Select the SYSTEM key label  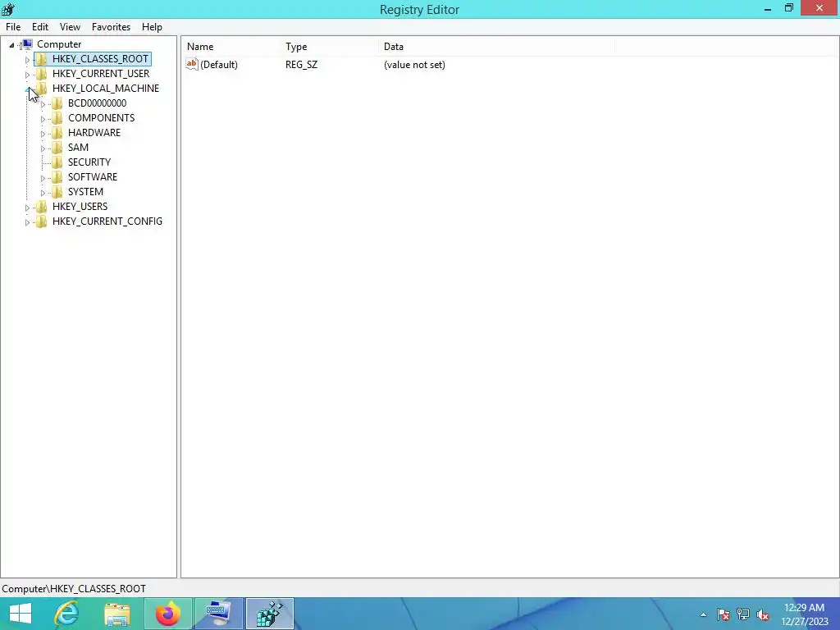[x=85, y=192]
